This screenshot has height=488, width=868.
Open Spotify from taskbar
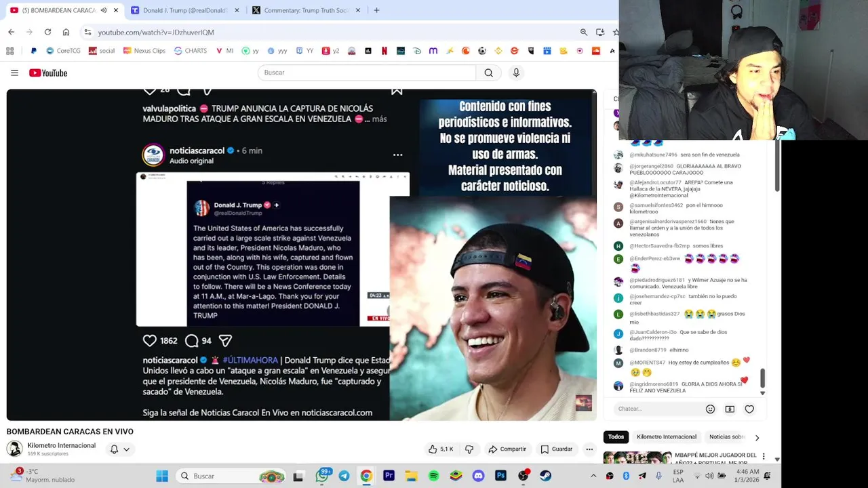coord(433,476)
